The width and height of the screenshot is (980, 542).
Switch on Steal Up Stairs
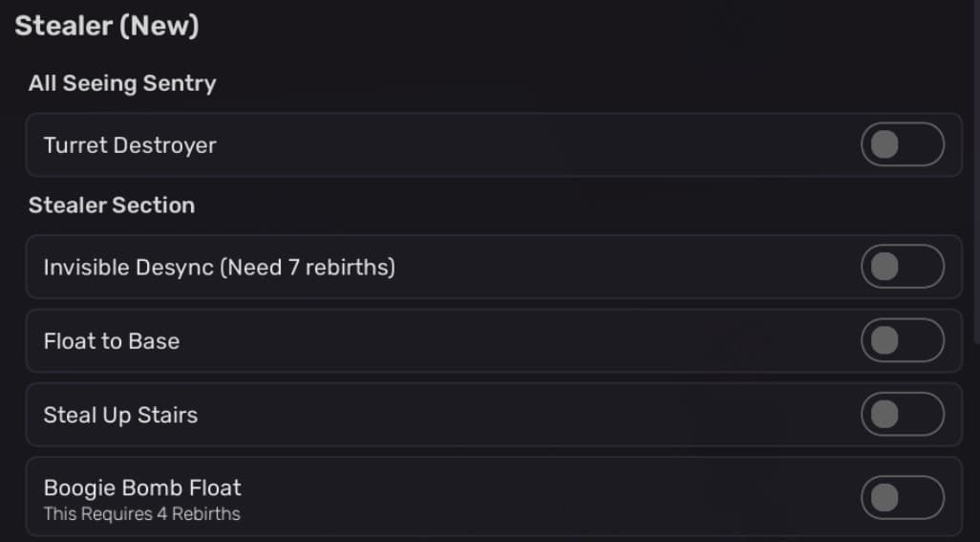[902, 414]
